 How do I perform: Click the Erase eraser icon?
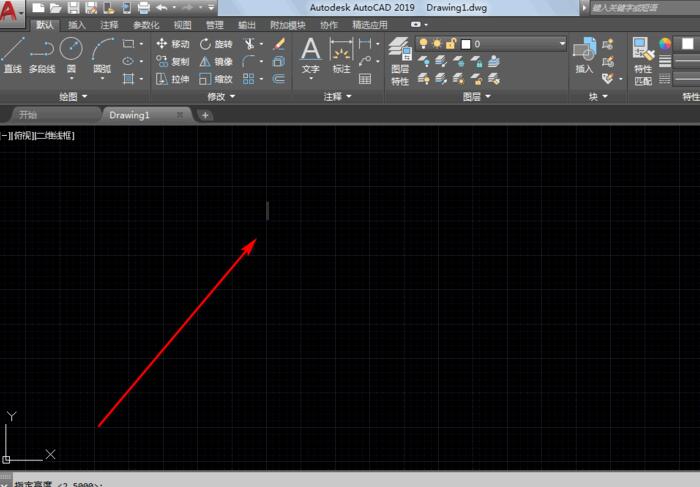click(x=279, y=43)
